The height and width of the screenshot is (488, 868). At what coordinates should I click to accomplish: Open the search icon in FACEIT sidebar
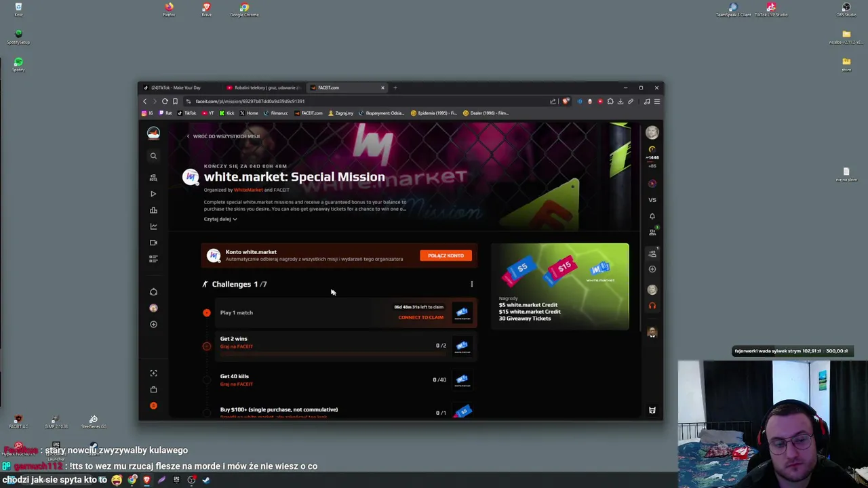click(x=153, y=156)
